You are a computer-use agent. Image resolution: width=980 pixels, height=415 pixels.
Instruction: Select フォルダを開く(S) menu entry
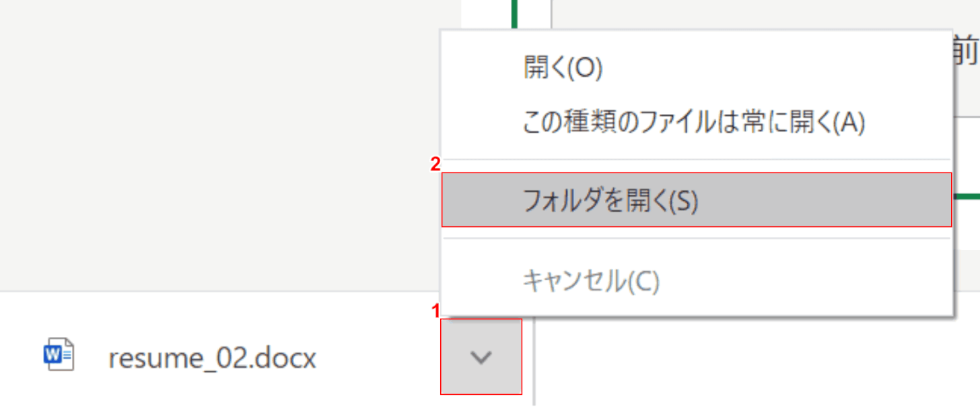tap(610, 201)
